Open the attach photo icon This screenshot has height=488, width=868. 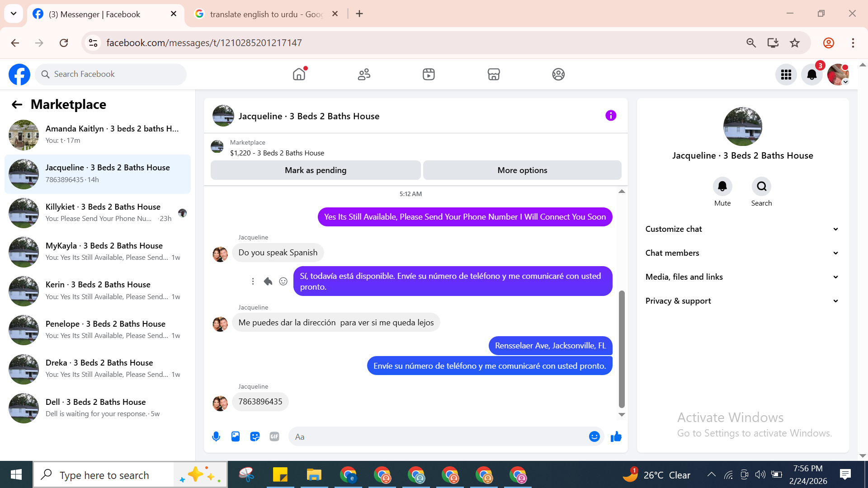pyautogui.click(x=236, y=436)
